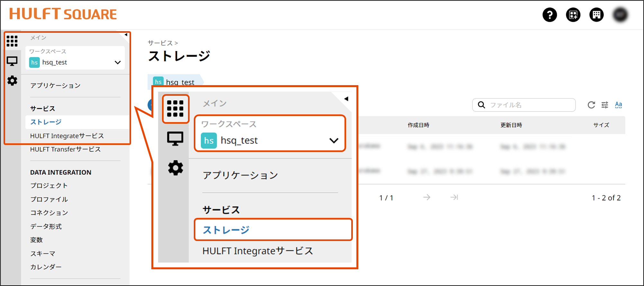Select ストレージ in the sidebar
The height and width of the screenshot is (286, 644).
[46, 122]
